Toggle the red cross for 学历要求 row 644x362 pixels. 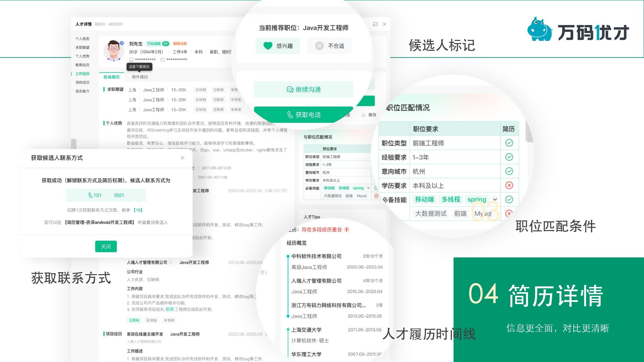509,185
